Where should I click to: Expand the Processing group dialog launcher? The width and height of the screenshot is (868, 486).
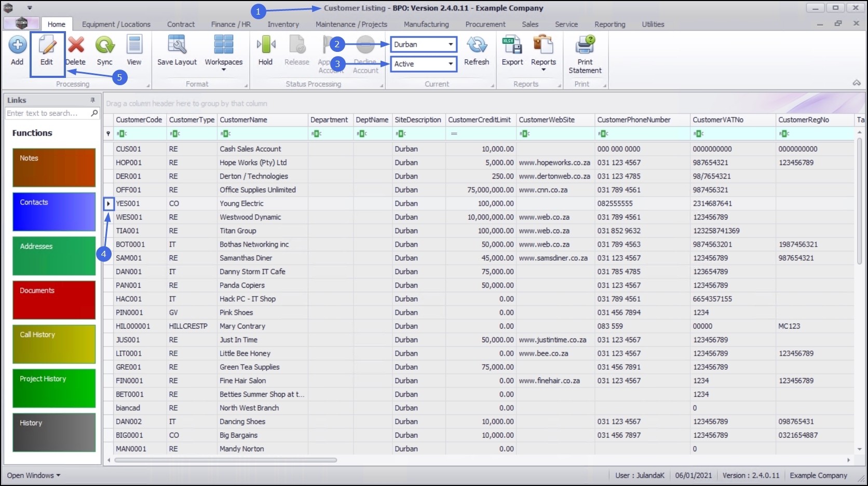pos(148,86)
